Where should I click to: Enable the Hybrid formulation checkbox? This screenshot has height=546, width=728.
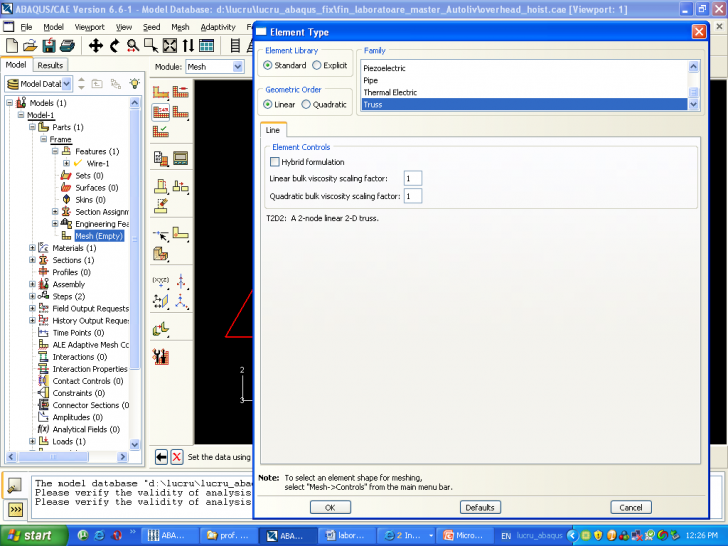275,162
